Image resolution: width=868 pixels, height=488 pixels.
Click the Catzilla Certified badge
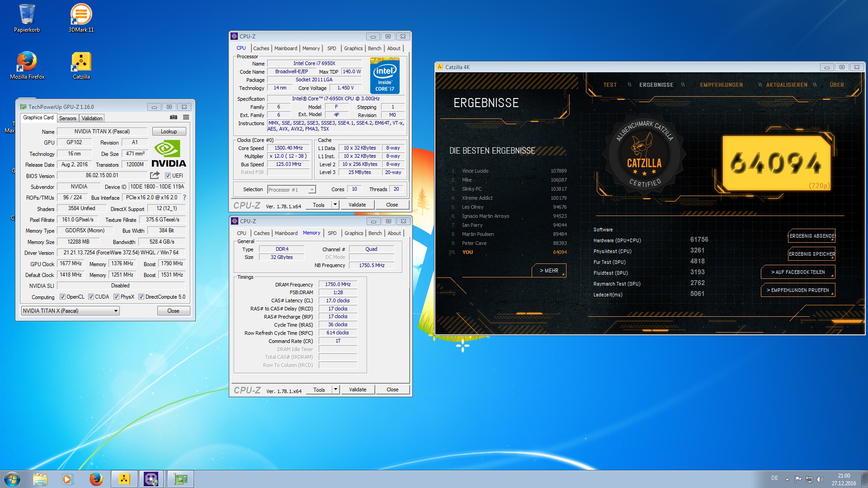(645, 155)
